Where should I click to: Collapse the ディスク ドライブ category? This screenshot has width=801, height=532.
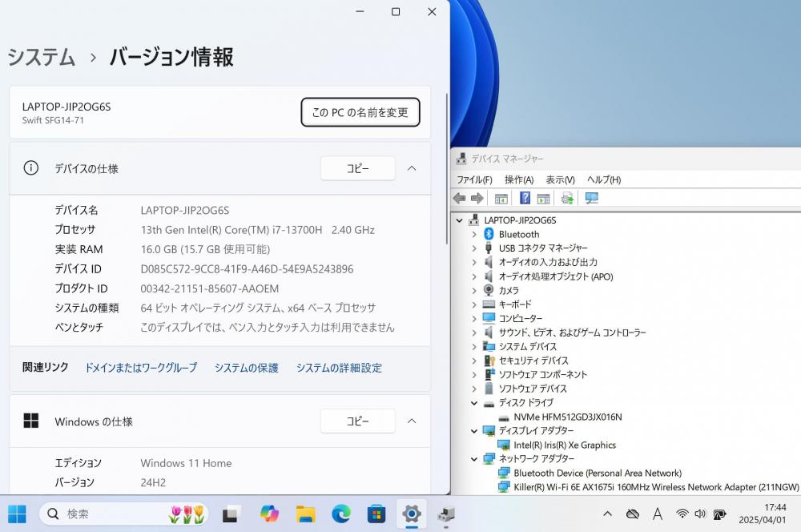click(x=474, y=403)
